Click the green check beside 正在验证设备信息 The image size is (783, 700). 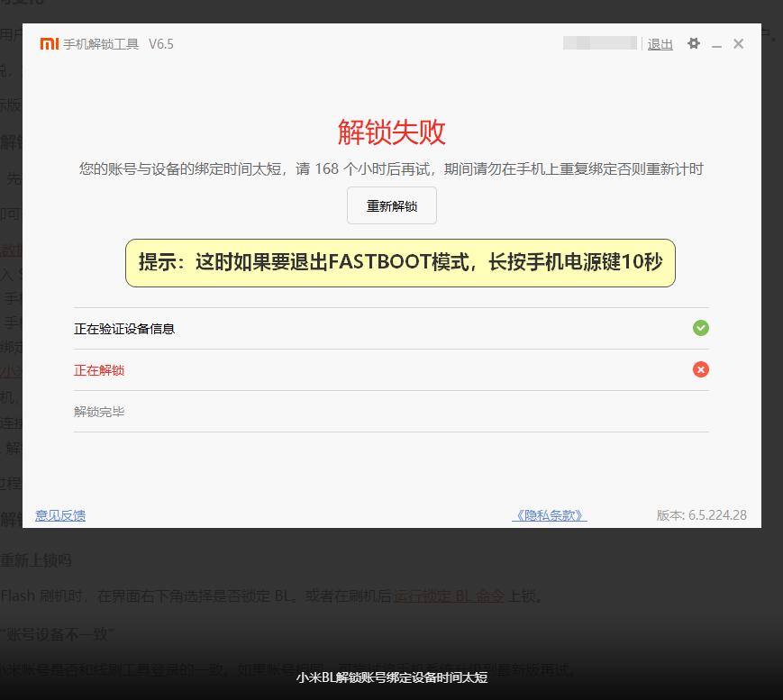(x=701, y=328)
